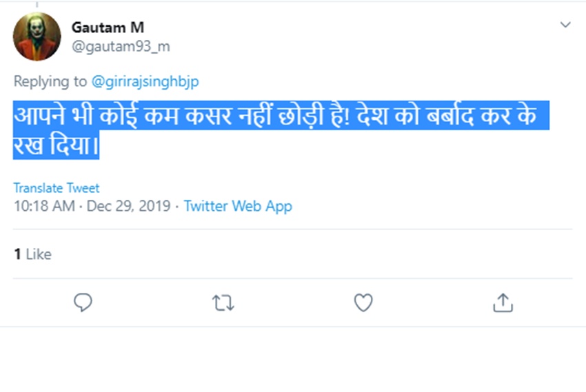Open the @girirajsinghbjp mention link
Viewport: 586px width, 392px height.
pyautogui.click(x=145, y=81)
